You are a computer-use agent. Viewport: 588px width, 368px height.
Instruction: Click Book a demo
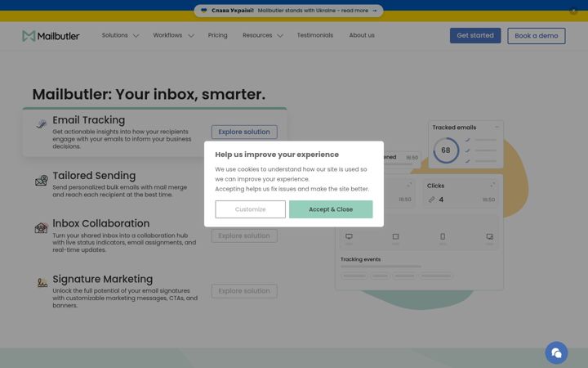coord(537,36)
